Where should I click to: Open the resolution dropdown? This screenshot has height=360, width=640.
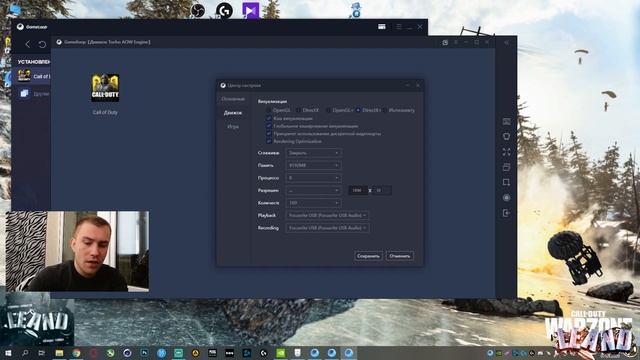[x=313, y=190]
